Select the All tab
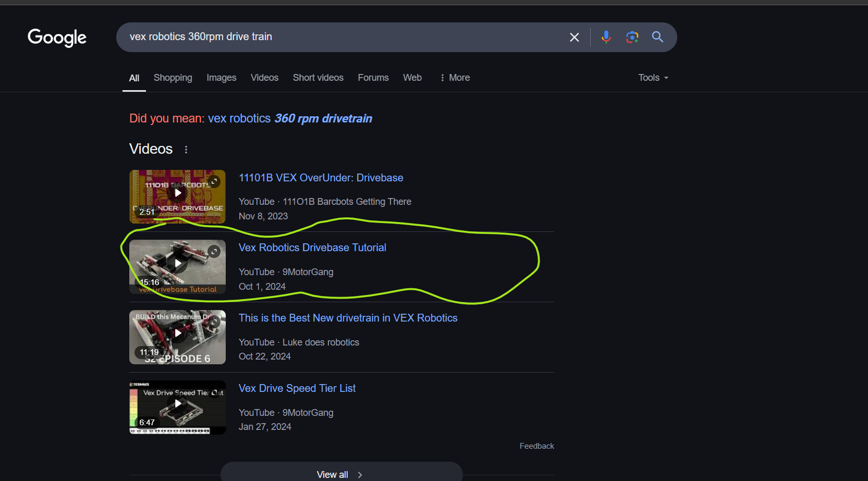The height and width of the screenshot is (481, 868). (134, 78)
